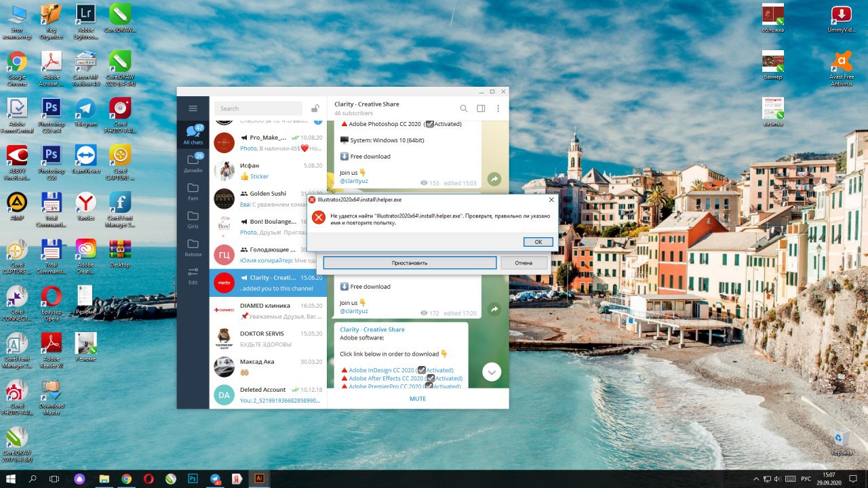This screenshot has width=868, height=488.
Task: Open the Исфан chat
Action: (x=268, y=171)
